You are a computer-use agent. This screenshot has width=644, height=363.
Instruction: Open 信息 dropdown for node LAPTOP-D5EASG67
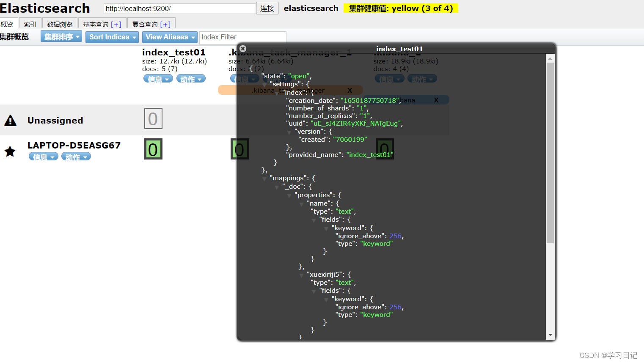click(x=44, y=157)
